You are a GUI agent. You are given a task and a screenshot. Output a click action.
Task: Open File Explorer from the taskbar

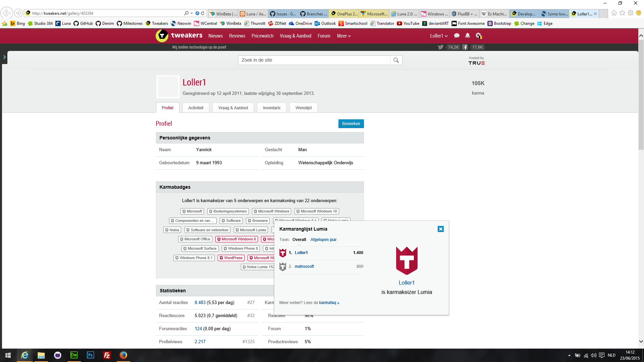click(41, 355)
